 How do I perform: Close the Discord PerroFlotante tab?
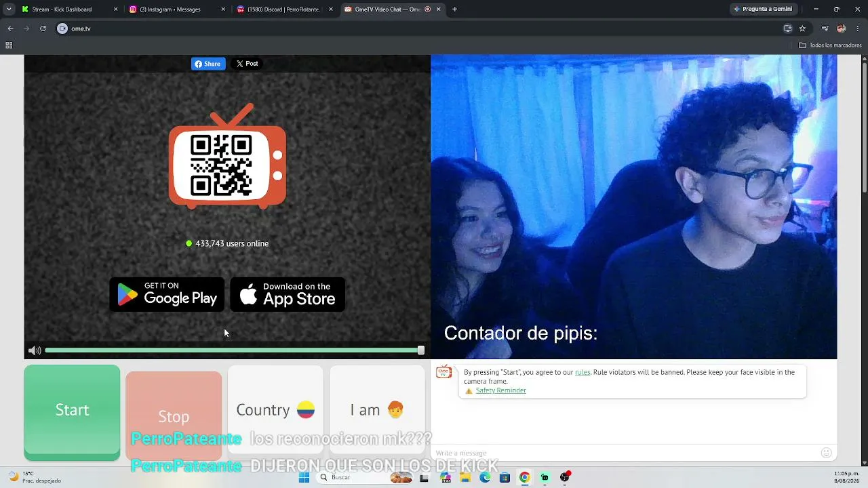pyautogui.click(x=331, y=9)
